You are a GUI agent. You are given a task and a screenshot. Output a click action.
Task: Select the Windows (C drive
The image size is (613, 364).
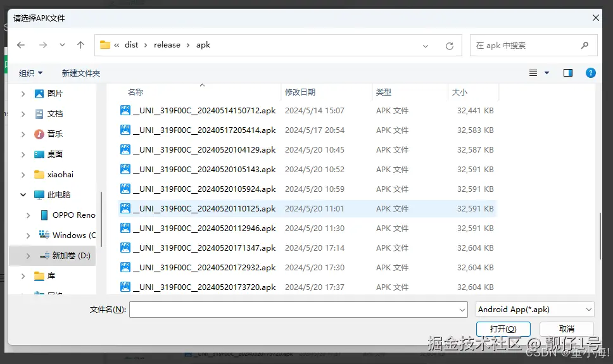(x=73, y=235)
